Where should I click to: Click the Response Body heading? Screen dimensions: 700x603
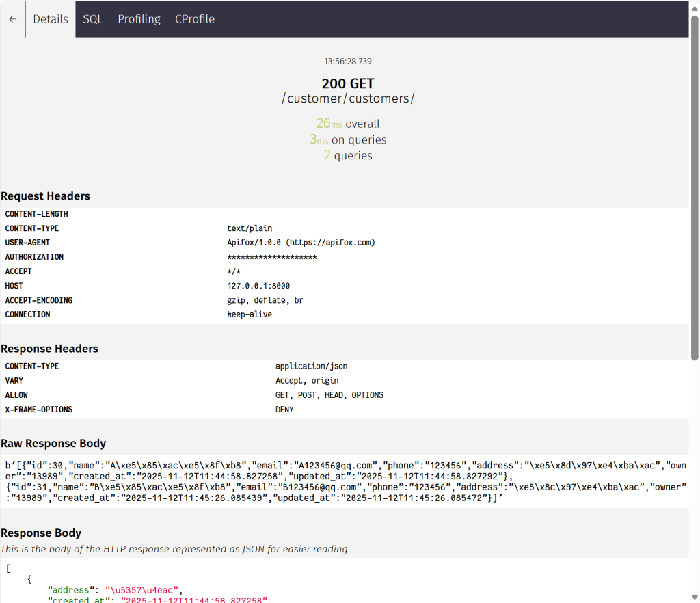click(41, 533)
